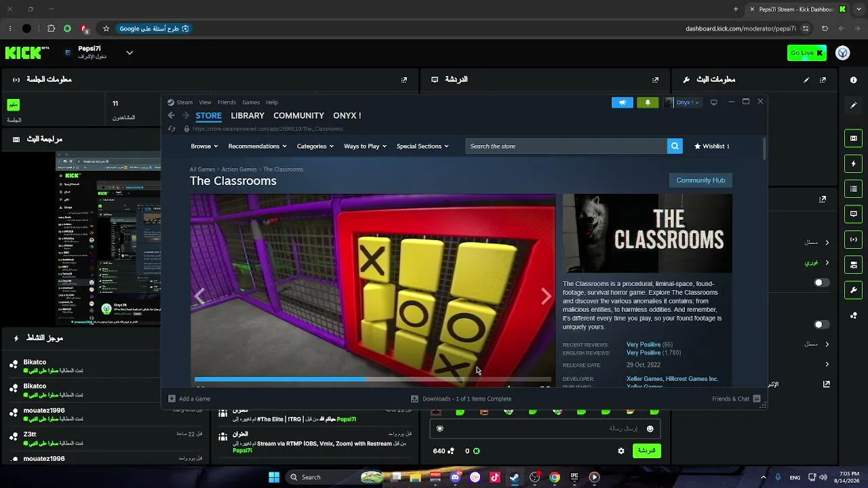Toggle the lower switch in Kick settings panel
Viewport: 868px width, 488px height.
(821, 325)
